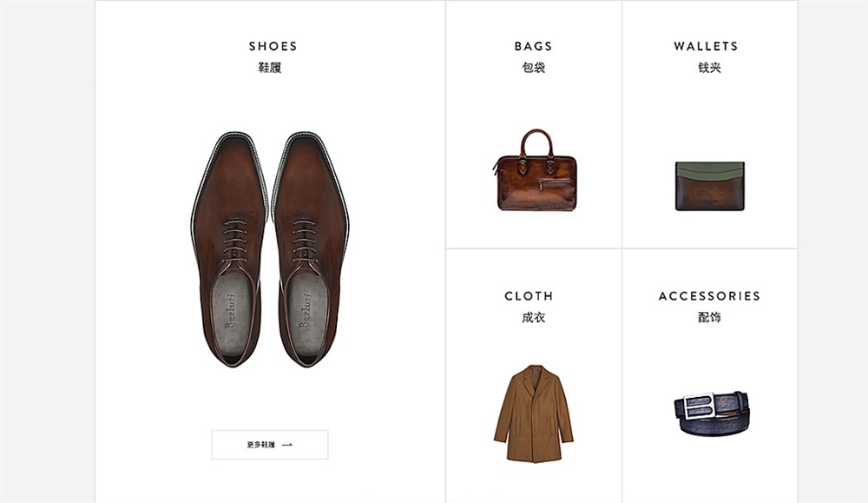View the camel brown coat image
The height and width of the screenshot is (503, 868).
pyautogui.click(x=533, y=413)
